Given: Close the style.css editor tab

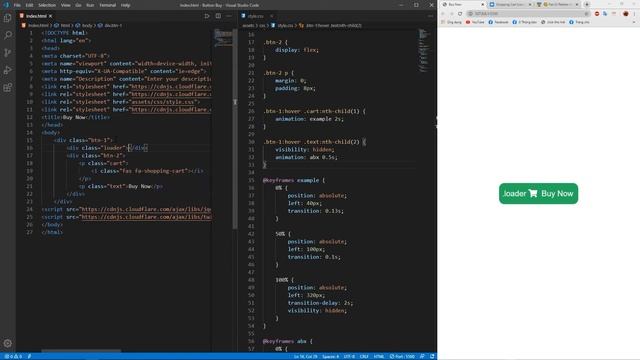Looking at the screenshot, I should [x=271, y=16].
